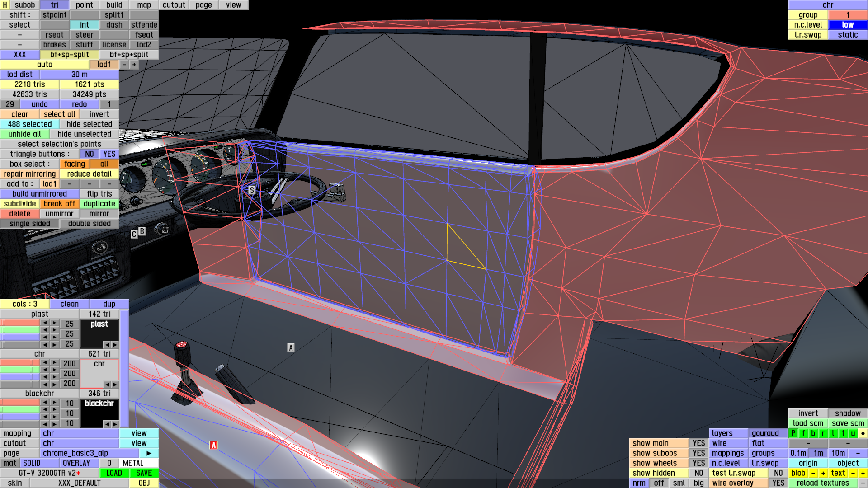Click left arrow on blackchr colour swatch
Screen dimensions: 868x488
[x=107, y=424]
